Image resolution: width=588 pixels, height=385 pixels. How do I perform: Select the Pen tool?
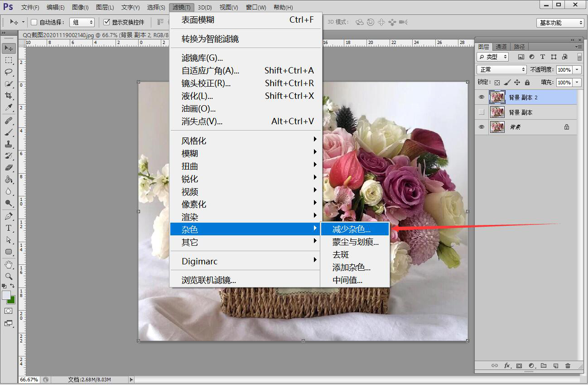click(x=9, y=216)
